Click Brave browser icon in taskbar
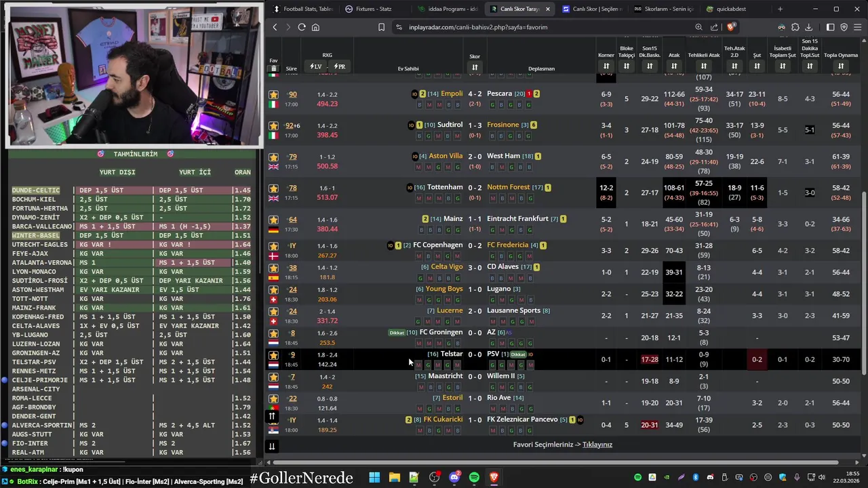Image resolution: width=868 pixels, height=488 pixels. click(x=494, y=477)
